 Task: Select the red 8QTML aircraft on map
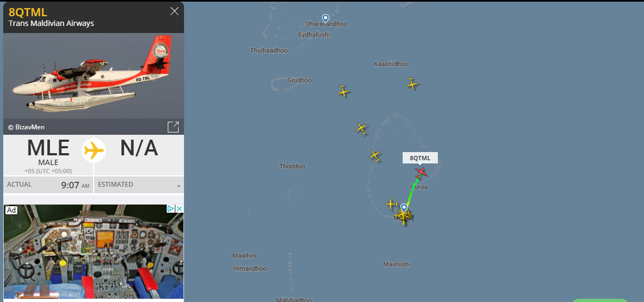point(421,172)
